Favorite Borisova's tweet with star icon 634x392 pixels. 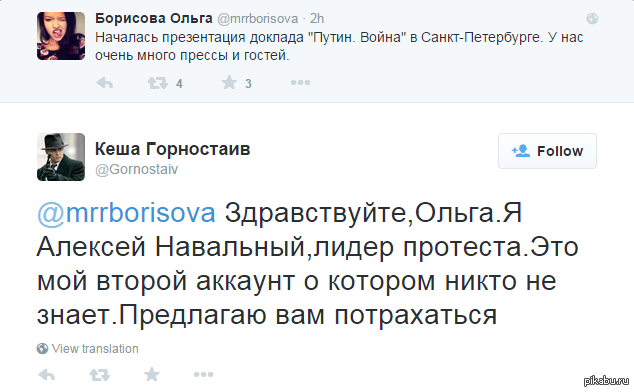tap(229, 83)
